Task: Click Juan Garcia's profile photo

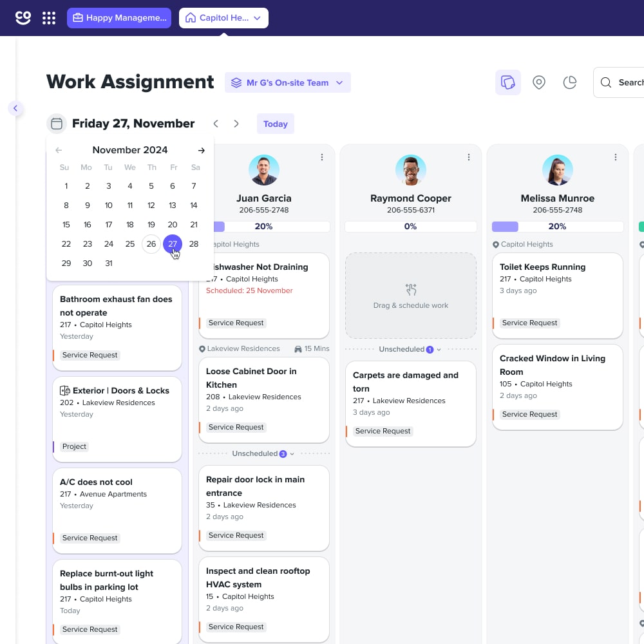Action: coord(264,170)
